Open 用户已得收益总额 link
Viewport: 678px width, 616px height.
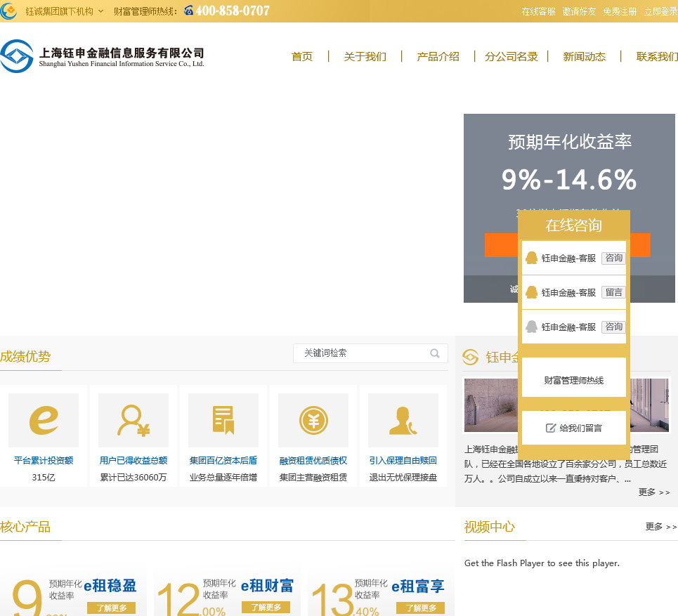tap(133, 461)
